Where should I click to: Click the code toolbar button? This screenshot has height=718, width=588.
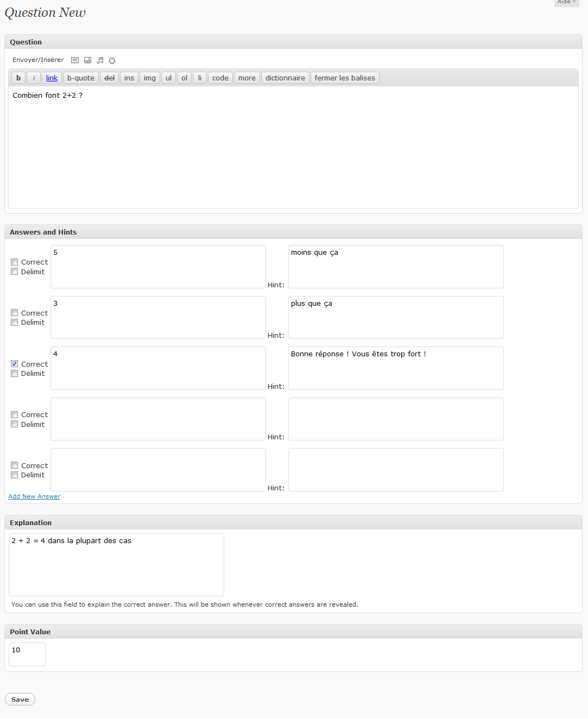(x=220, y=78)
